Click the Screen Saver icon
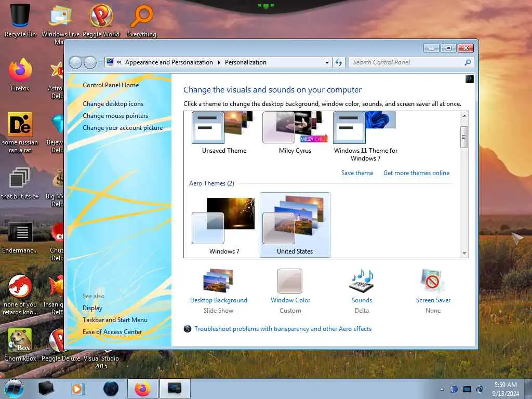Image resolution: width=532 pixels, height=399 pixels. click(433, 281)
